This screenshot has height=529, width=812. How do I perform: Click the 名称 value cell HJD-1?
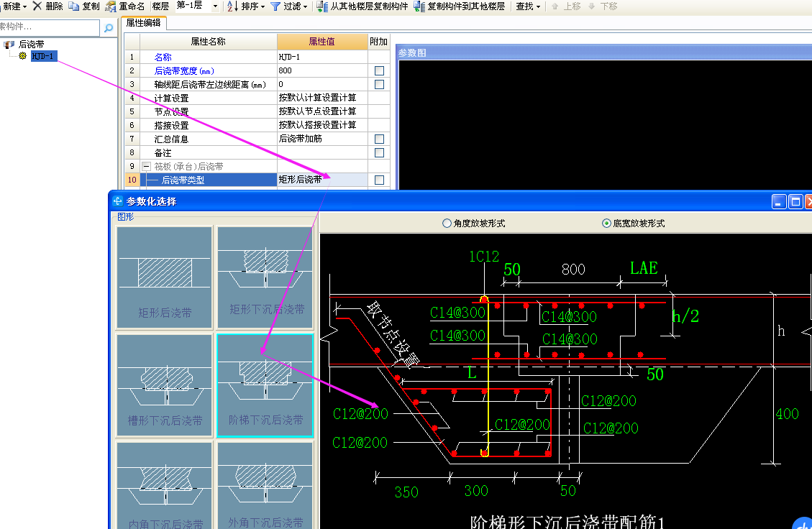322,57
